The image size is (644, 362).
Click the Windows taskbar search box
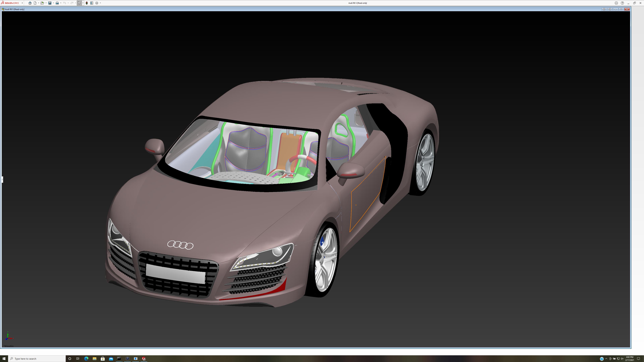38,358
